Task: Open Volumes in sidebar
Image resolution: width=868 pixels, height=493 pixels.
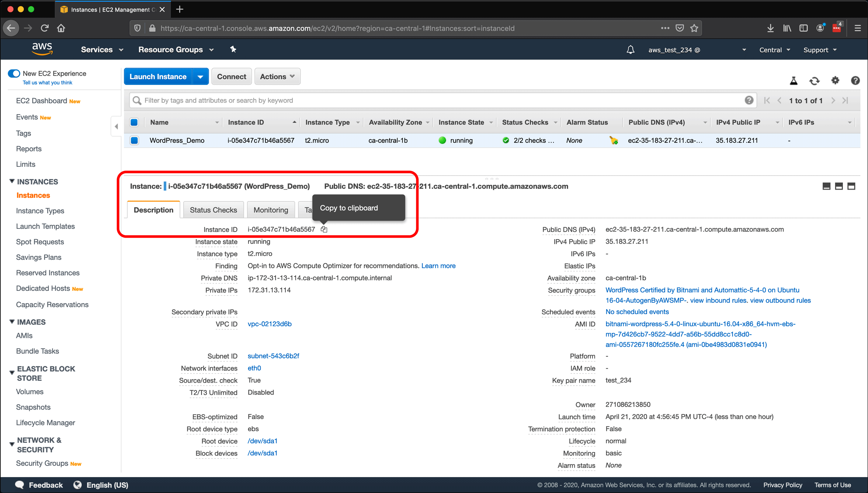Action: (30, 392)
